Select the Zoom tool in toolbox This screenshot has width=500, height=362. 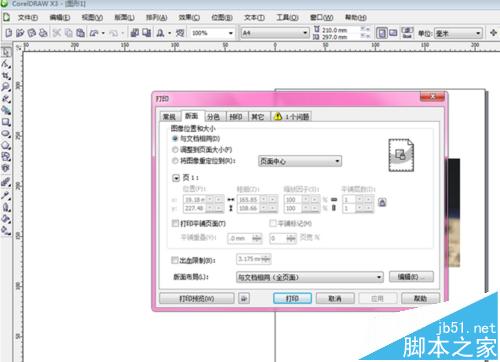pos(6,87)
